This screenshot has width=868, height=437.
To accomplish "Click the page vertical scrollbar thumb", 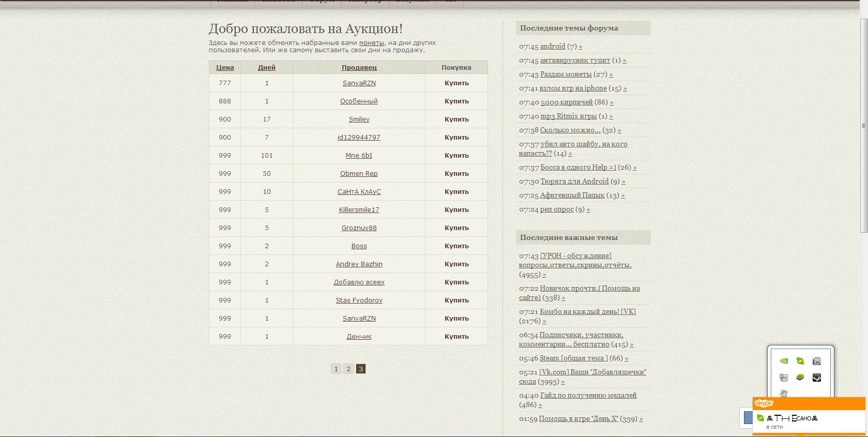I will [x=863, y=126].
